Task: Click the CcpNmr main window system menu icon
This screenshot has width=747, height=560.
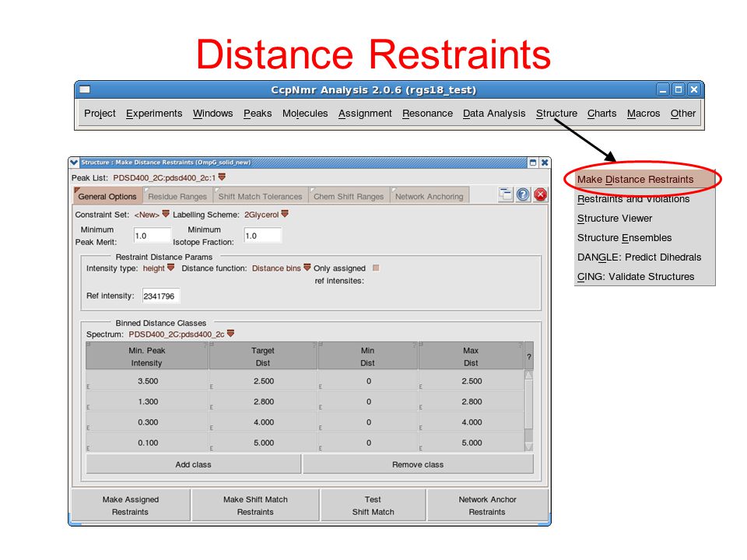Action: [85, 89]
